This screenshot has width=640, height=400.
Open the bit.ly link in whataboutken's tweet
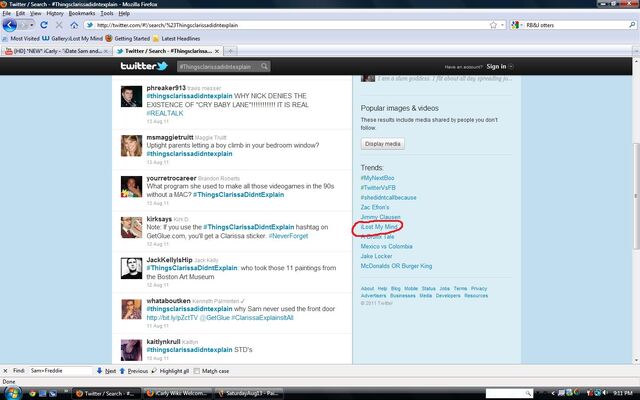(x=172, y=318)
